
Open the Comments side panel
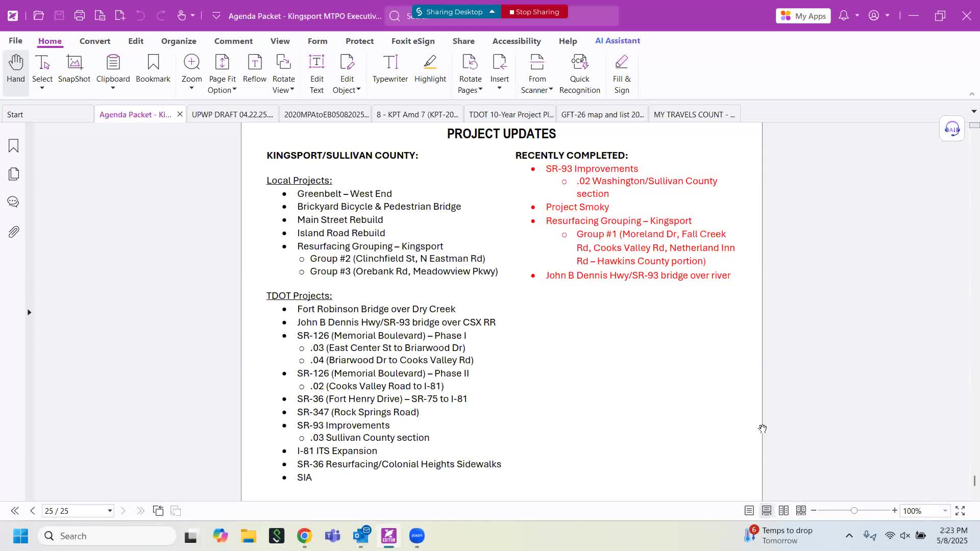[x=14, y=202]
